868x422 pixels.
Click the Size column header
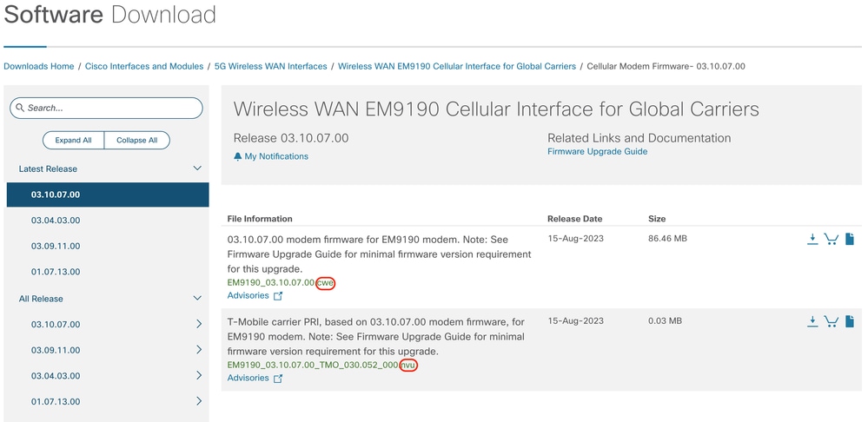(657, 219)
